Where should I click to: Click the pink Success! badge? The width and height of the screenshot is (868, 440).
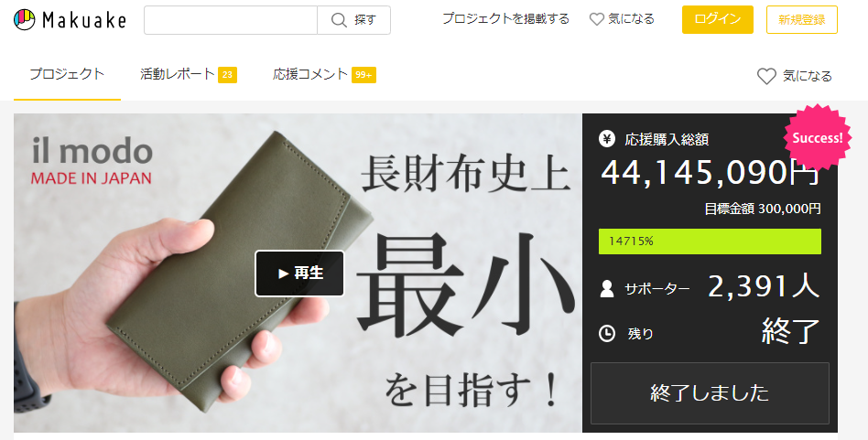point(817,138)
